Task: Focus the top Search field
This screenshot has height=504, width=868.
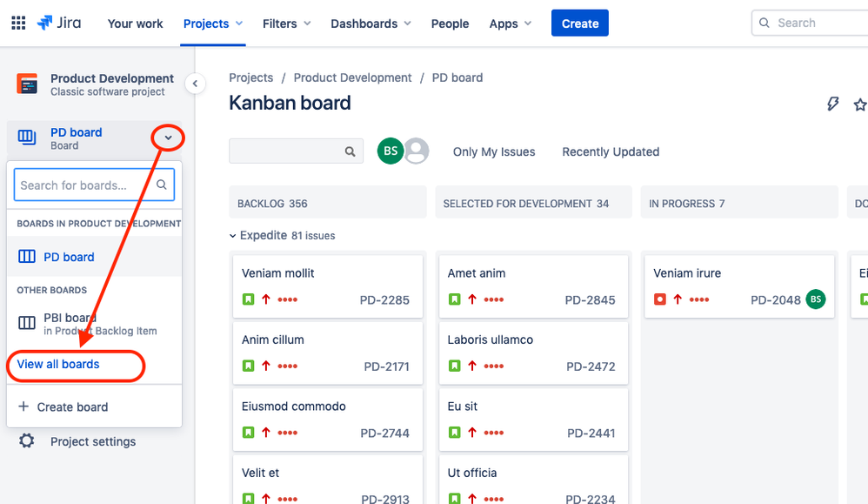Action: coord(810,23)
